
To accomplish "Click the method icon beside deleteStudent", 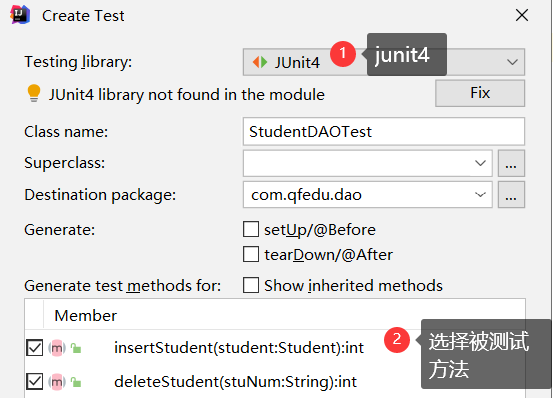I will [x=57, y=382].
